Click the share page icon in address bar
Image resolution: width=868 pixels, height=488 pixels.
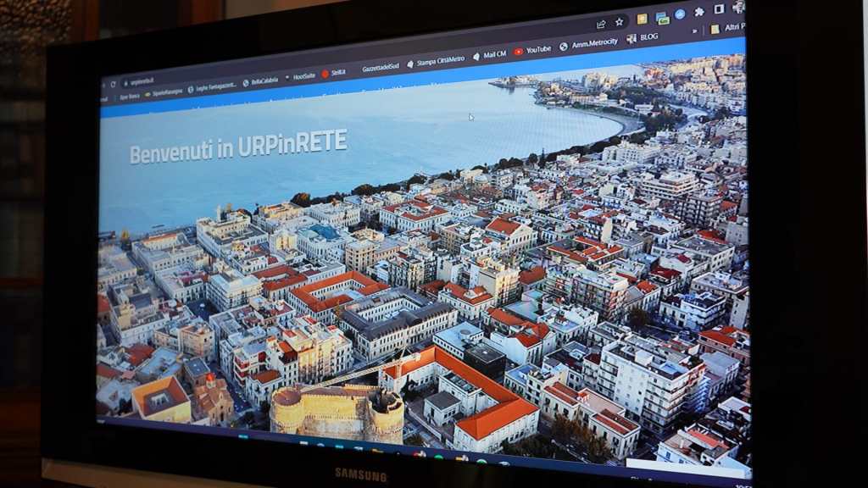coord(601,24)
